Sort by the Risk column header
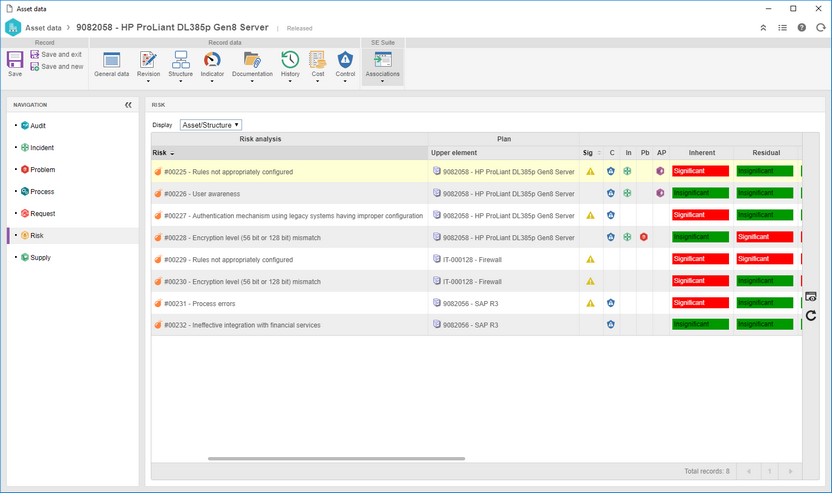The width and height of the screenshot is (832, 493). [289, 153]
